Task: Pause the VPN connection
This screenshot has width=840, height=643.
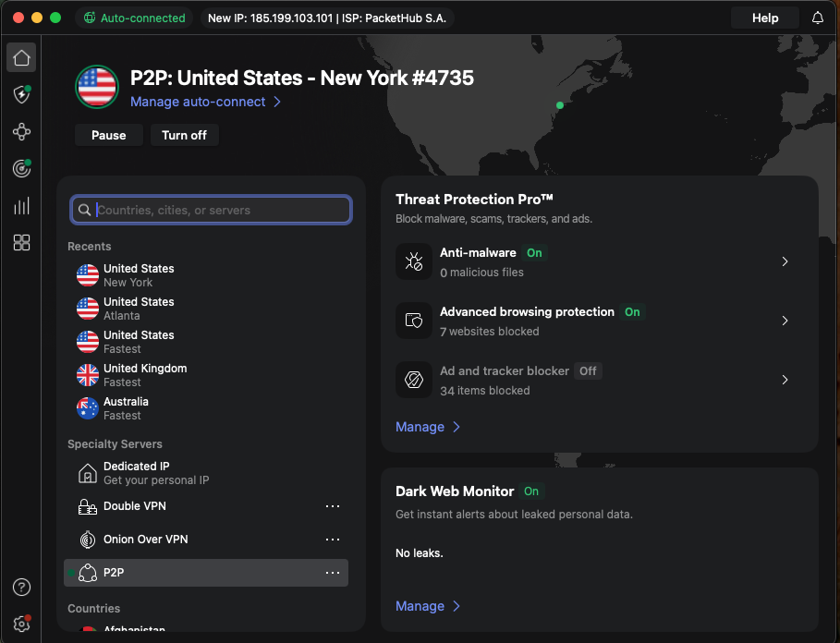Action: [109, 135]
